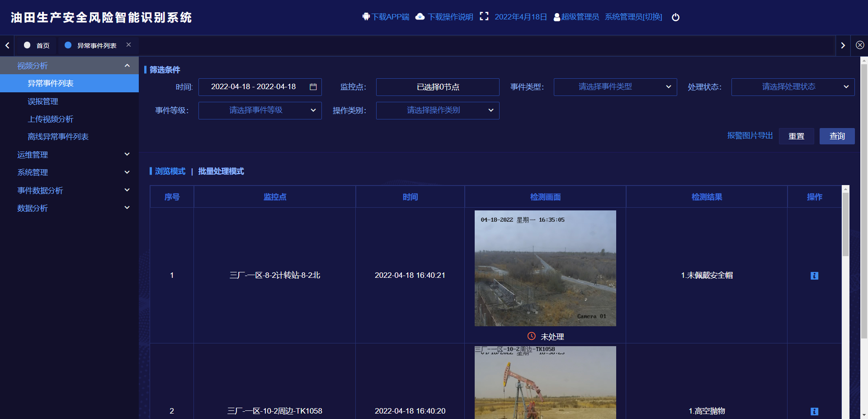The image size is (868, 419).
Task: Click the 检测画面 column header
Action: tap(545, 197)
